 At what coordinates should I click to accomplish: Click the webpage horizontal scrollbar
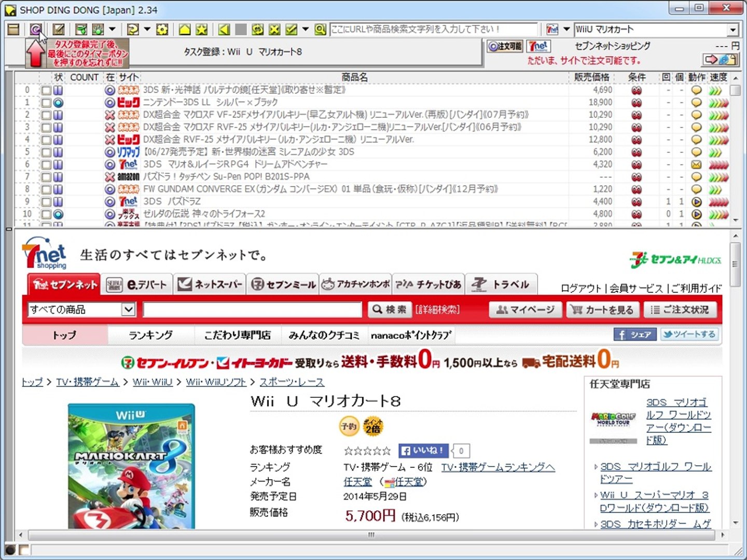point(371,535)
